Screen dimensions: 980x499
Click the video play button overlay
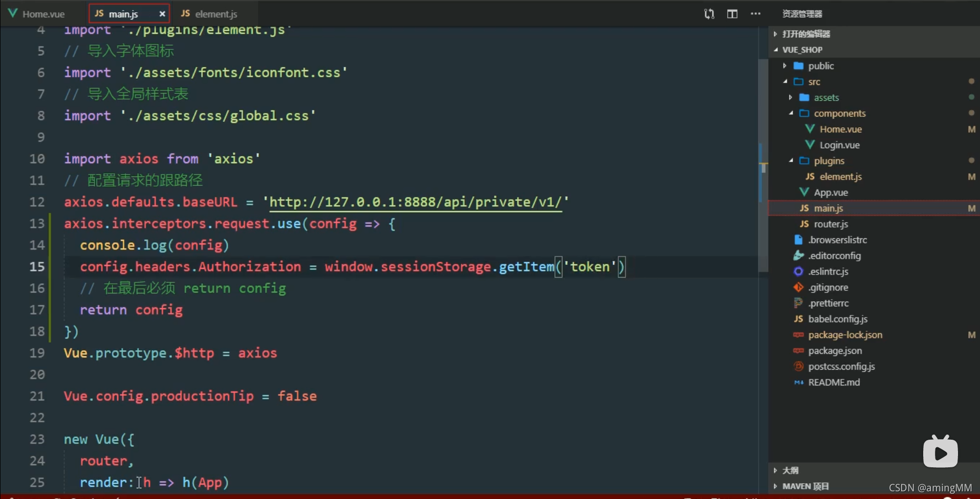pyautogui.click(x=941, y=452)
